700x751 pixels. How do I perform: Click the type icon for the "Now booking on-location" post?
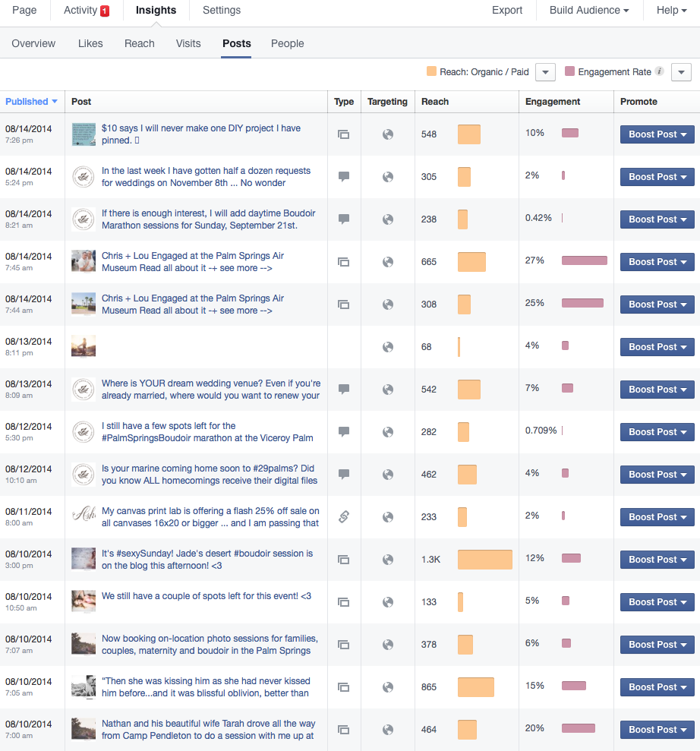click(343, 644)
